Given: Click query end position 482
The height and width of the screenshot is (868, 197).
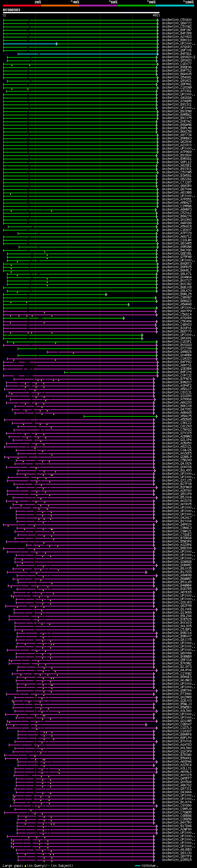Looking at the screenshot, I should tap(155, 15).
